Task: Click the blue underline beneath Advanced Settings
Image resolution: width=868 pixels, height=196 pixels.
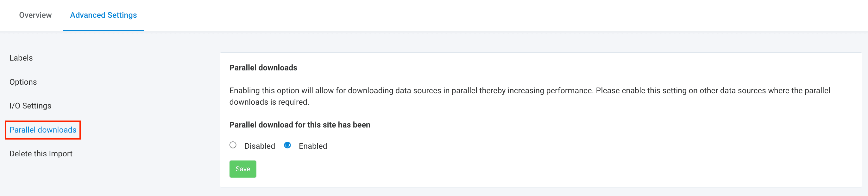Action: pyautogui.click(x=103, y=30)
